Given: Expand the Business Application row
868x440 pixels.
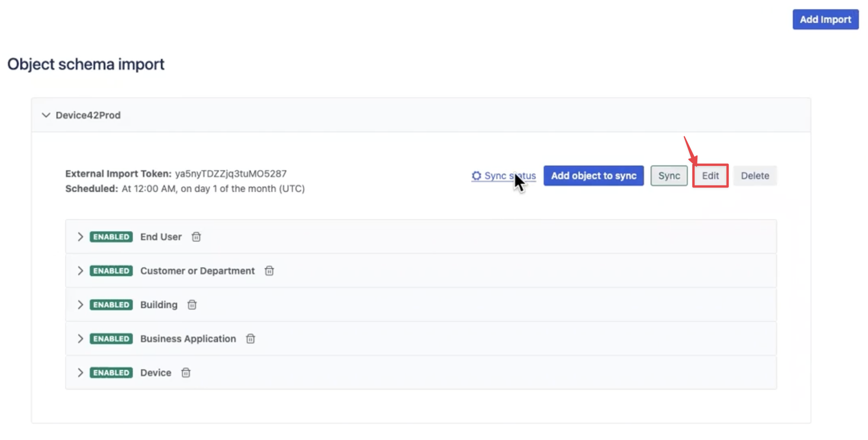Looking at the screenshot, I should click(x=80, y=339).
